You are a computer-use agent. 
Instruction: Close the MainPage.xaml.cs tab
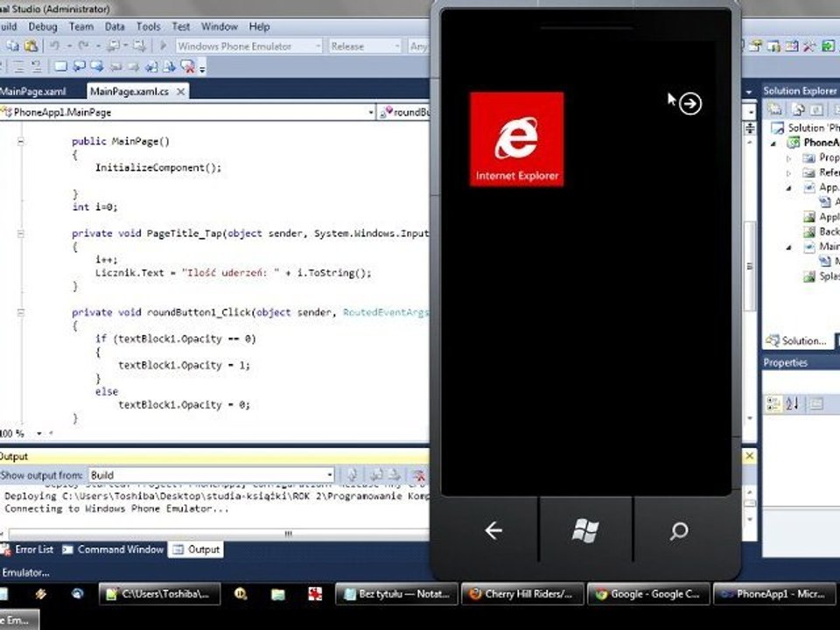(181, 92)
